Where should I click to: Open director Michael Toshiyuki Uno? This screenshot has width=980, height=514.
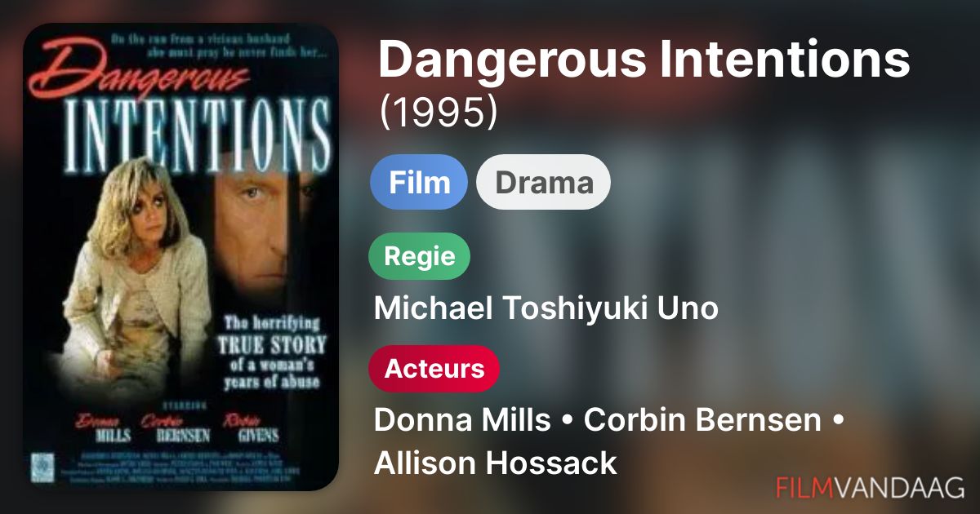pyautogui.click(x=546, y=308)
